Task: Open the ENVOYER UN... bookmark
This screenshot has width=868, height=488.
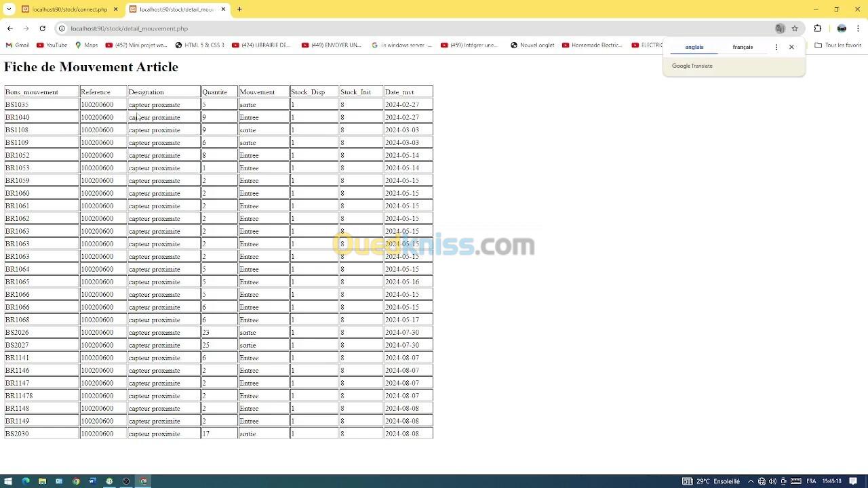Action: (x=332, y=45)
